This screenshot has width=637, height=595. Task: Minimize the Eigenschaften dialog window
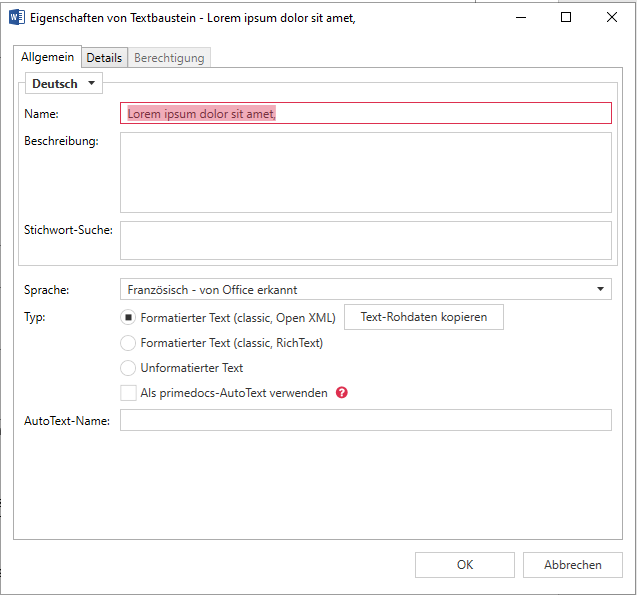point(521,17)
